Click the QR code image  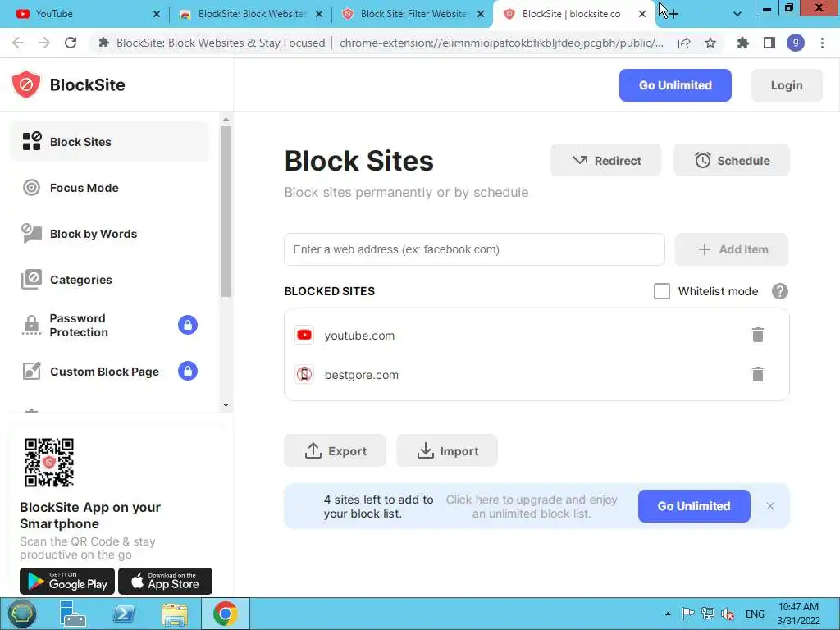point(48,463)
